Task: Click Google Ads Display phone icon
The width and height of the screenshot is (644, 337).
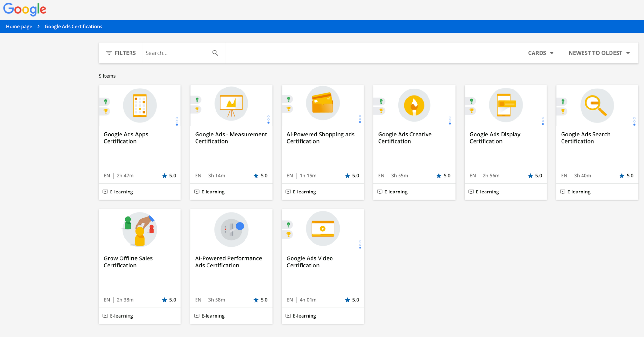Action: (x=506, y=105)
